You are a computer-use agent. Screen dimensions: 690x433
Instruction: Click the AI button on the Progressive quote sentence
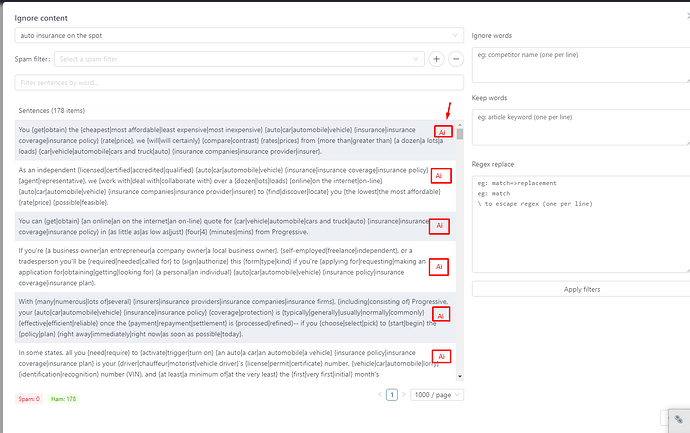[441, 226]
